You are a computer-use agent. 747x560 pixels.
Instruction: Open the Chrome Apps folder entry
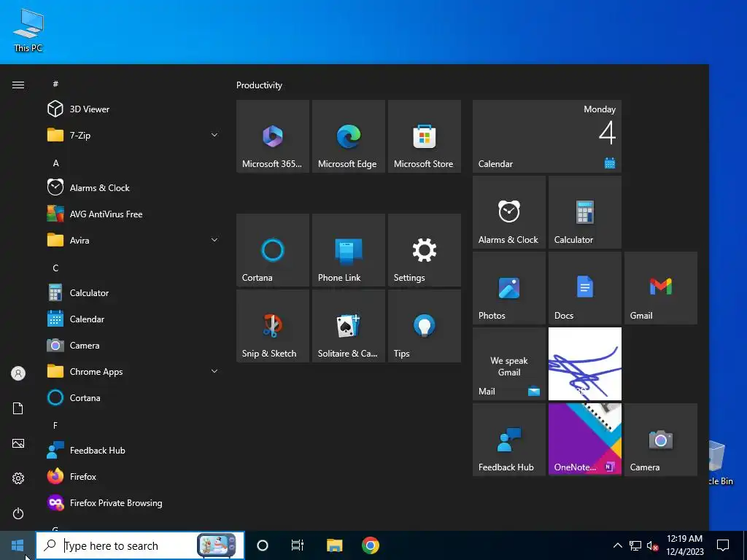point(133,371)
